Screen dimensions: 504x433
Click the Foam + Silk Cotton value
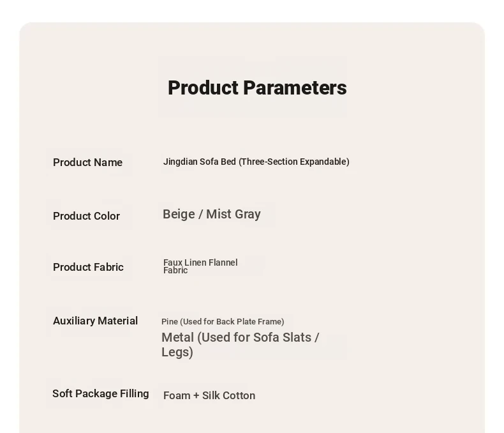(x=209, y=395)
